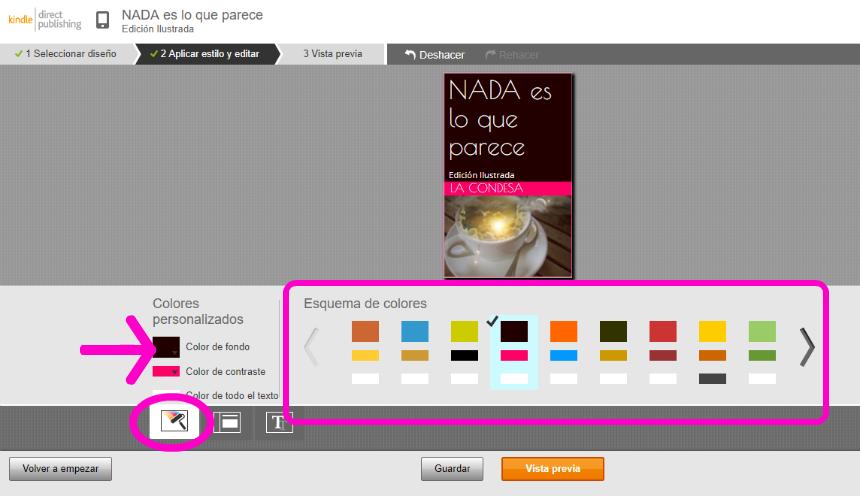The height and width of the screenshot is (496, 860).
Task: Click the Edición Ilustrada subtitle on the cover
Action: (x=481, y=175)
